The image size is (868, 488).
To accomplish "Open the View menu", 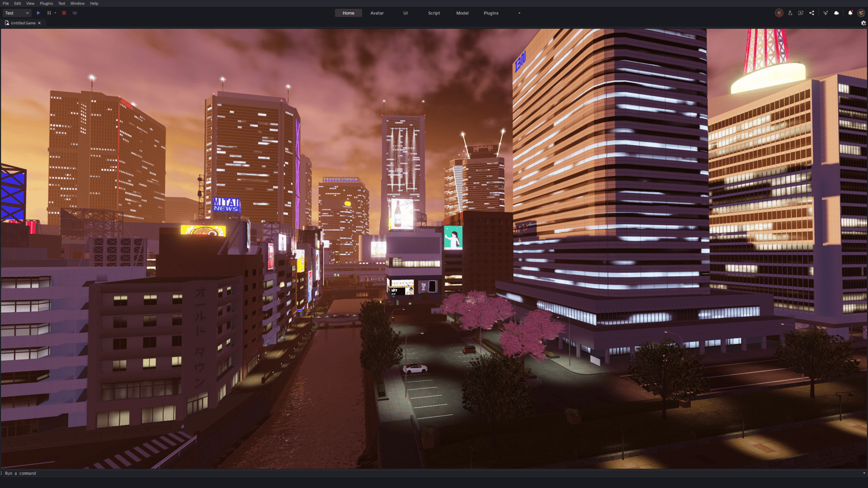I will (30, 3).
